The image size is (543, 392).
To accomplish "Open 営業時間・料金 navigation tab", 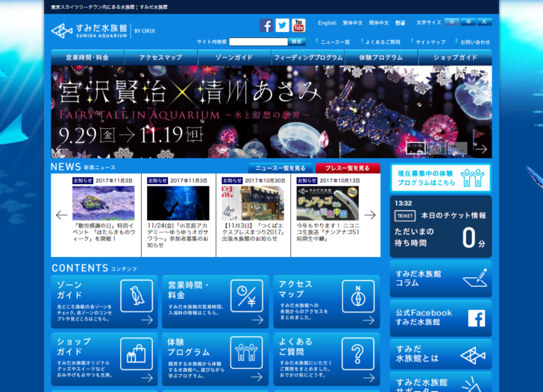I will tap(87, 57).
